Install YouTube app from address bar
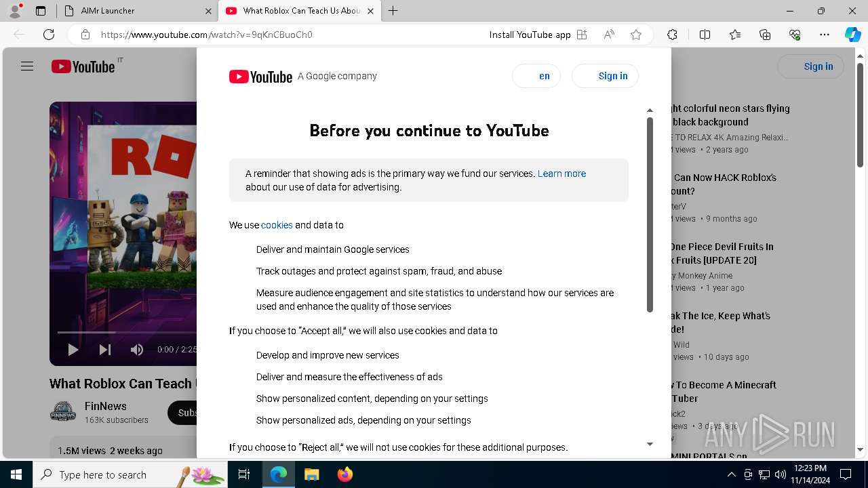Viewport: 868px width, 488px height. tap(538, 35)
